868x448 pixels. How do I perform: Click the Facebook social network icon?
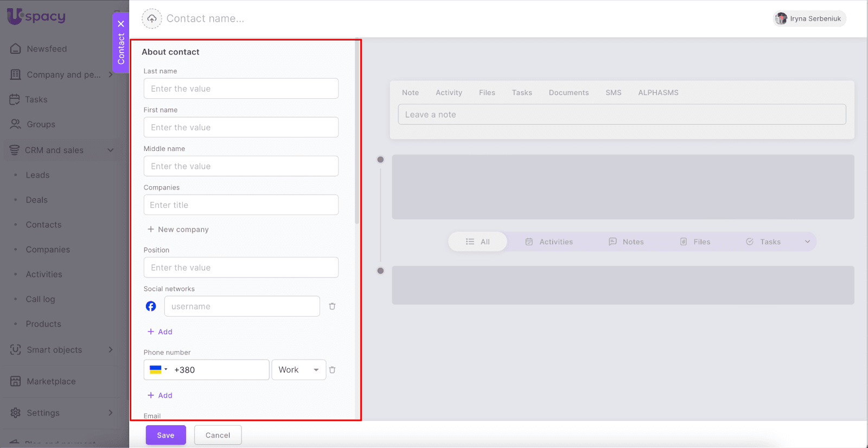(151, 306)
